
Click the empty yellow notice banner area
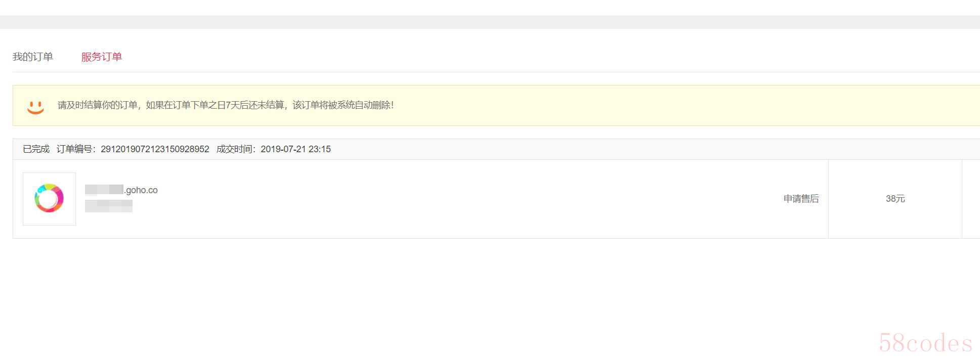[658, 105]
